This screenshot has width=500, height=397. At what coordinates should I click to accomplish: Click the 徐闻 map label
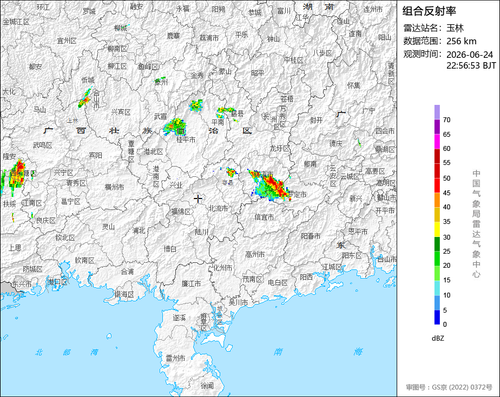(207, 386)
